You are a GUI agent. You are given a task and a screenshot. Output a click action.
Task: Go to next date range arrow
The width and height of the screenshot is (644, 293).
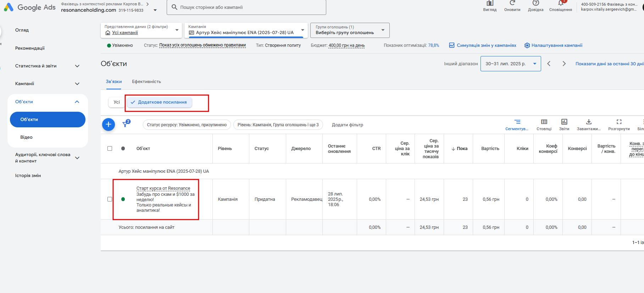tap(564, 64)
